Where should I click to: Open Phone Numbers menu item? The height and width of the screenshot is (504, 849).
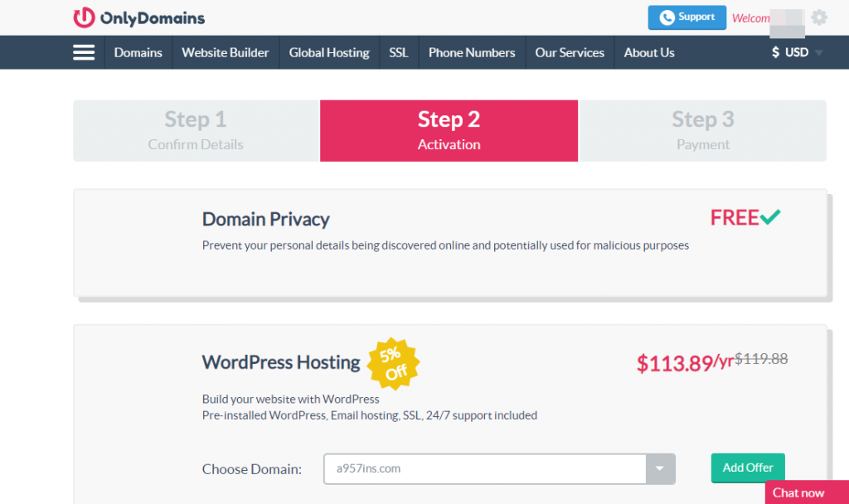(472, 52)
